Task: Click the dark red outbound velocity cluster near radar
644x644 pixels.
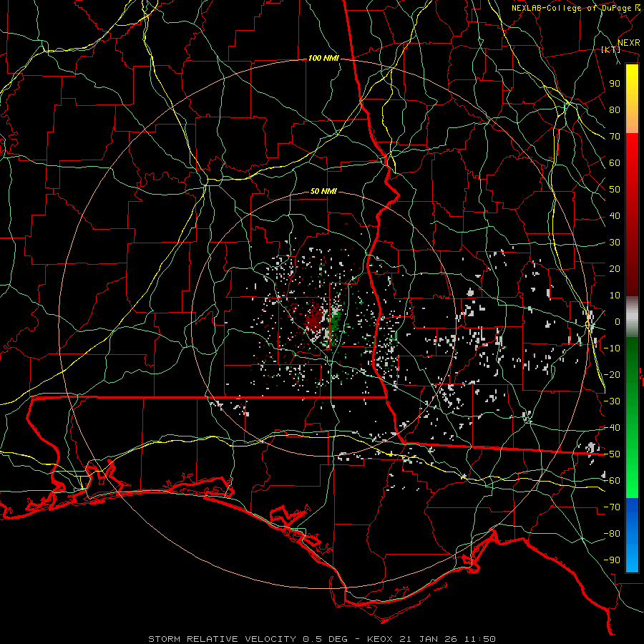Action: (315, 318)
